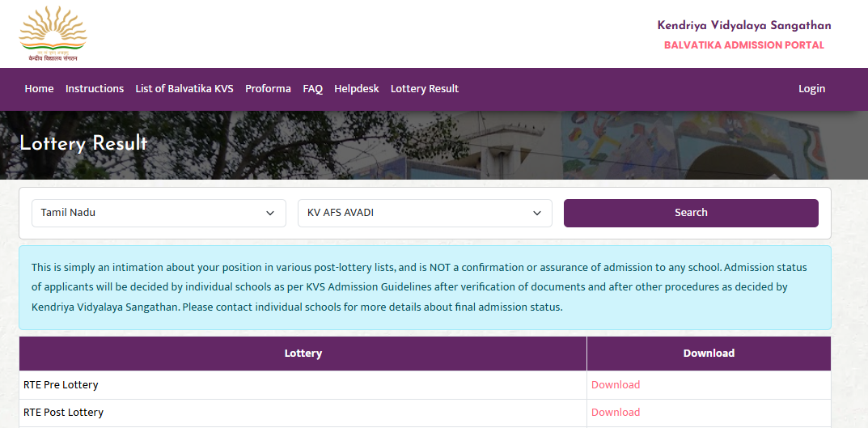Click the RTE Post Lottery row text
868x428 pixels.
tap(63, 413)
